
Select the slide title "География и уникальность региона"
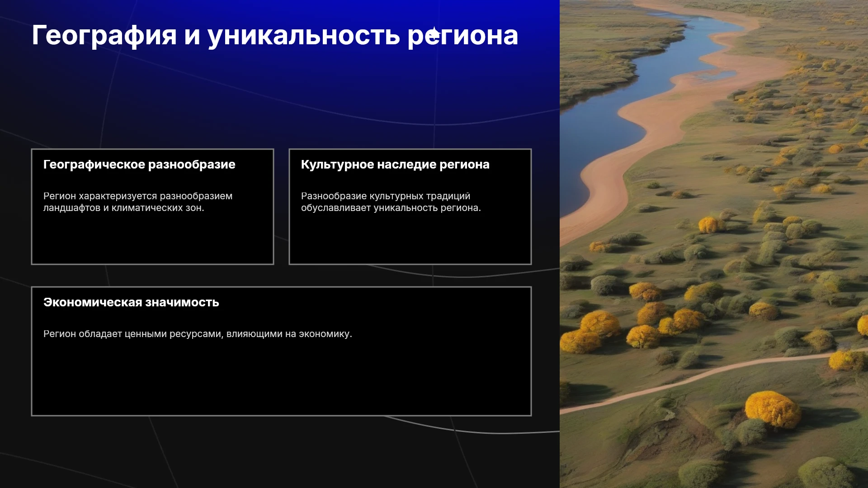[275, 35]
